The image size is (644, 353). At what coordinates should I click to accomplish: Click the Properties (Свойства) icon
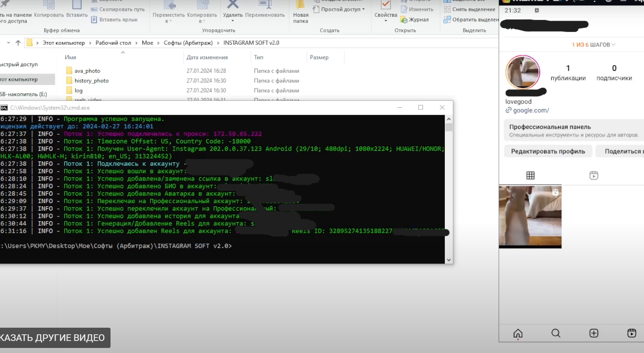385,5
